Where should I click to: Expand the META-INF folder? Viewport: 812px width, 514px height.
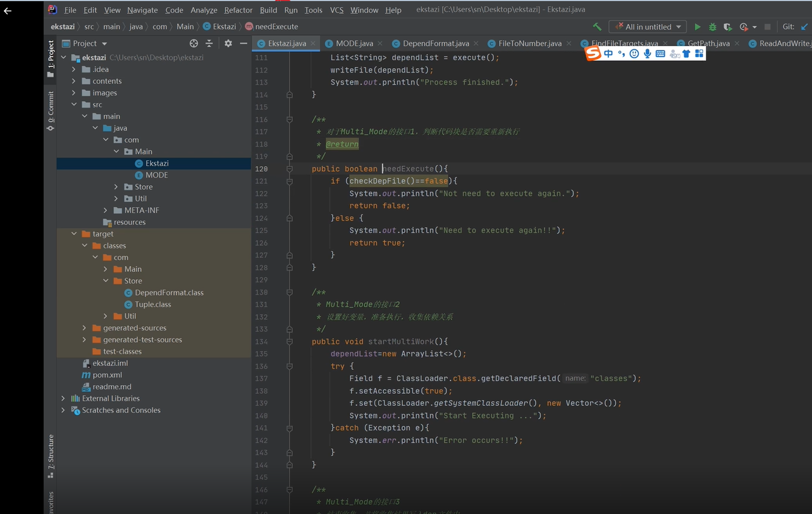[106, 211]
